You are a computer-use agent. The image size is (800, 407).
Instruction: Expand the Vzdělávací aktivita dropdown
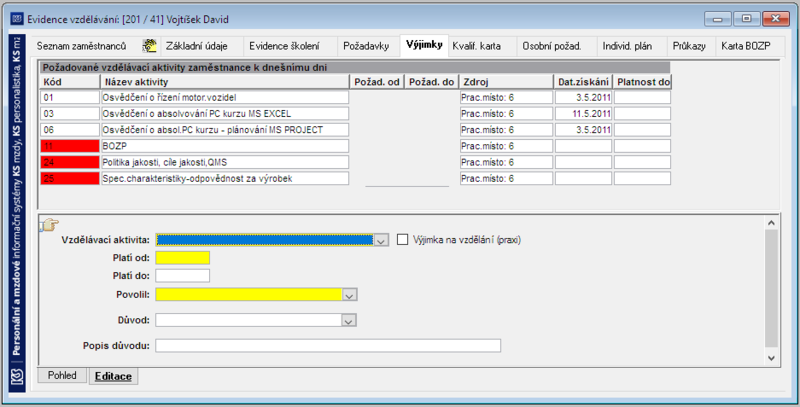pyautogui.click(x=381, y=240)
